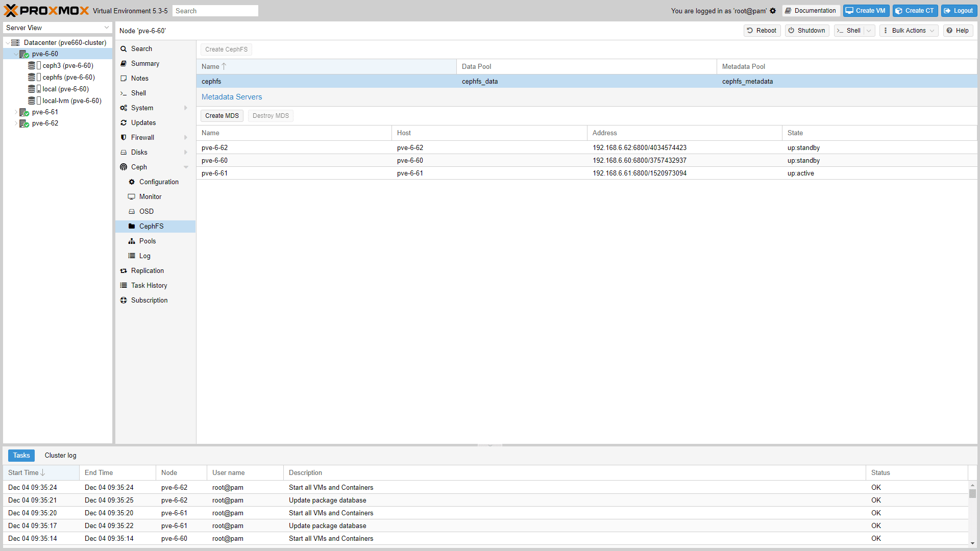Collapse the Datacenter tree node
Image resolution: width=980 pixels, height=551 pixels.
click(8, 42)
